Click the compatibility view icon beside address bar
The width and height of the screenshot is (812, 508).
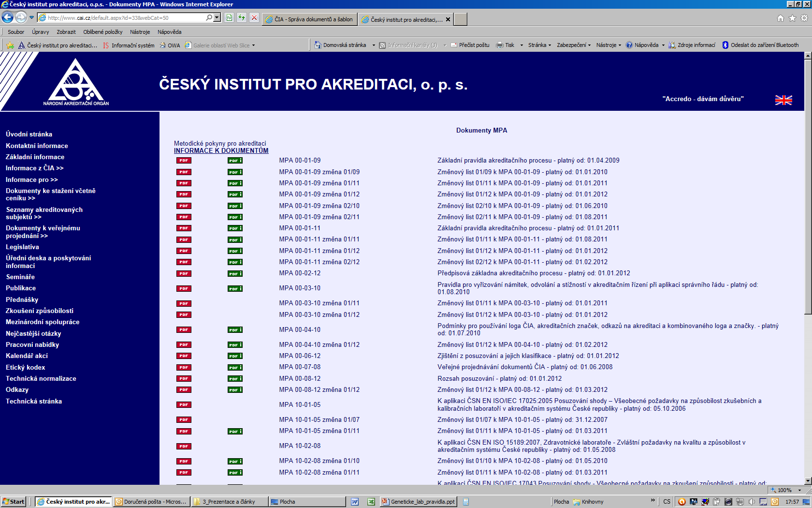[x=229, y=18]
